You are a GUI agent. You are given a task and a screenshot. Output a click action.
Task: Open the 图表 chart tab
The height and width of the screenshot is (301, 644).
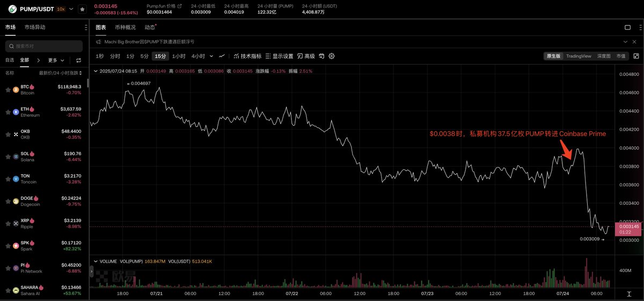point(101,27)
